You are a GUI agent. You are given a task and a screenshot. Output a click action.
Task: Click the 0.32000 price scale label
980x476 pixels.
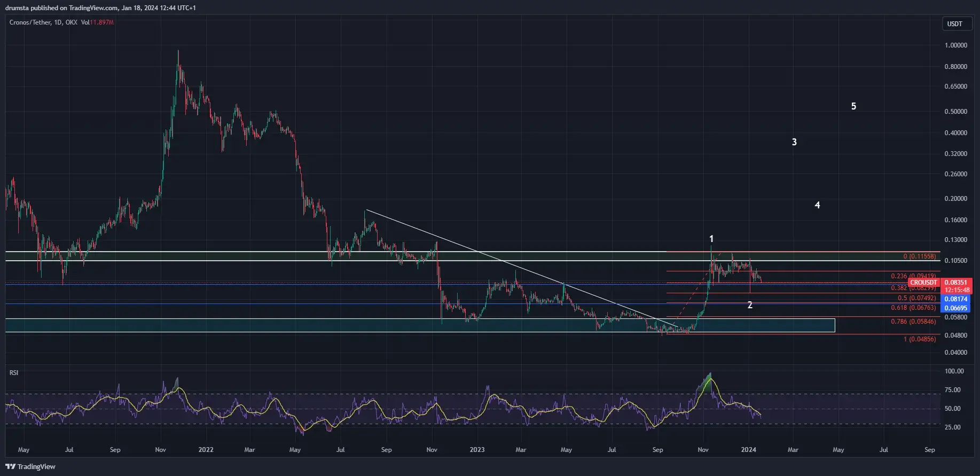[956, 154]
